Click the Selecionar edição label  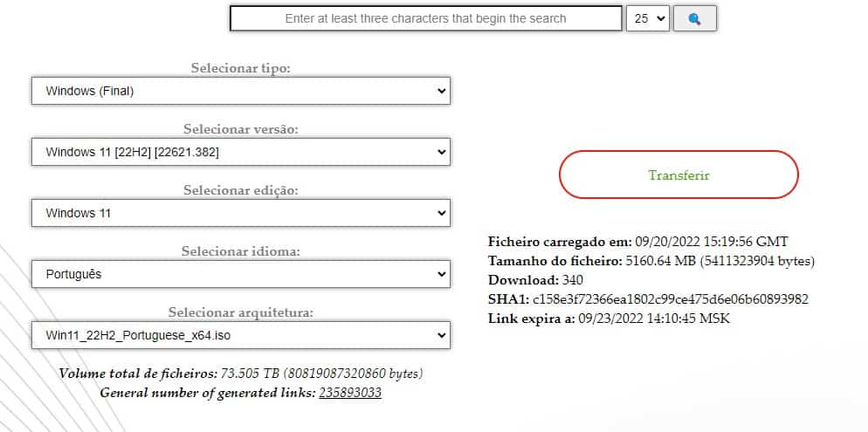tap(241, 190)
